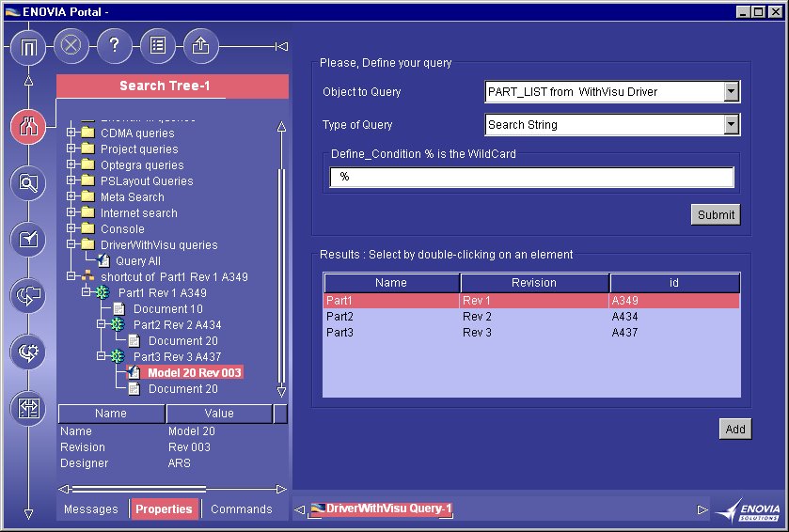The height and width of the screenshot is (532, 789).
Task: Click the Revision column header
Action: pyautogui.click(x=534, y=283)
